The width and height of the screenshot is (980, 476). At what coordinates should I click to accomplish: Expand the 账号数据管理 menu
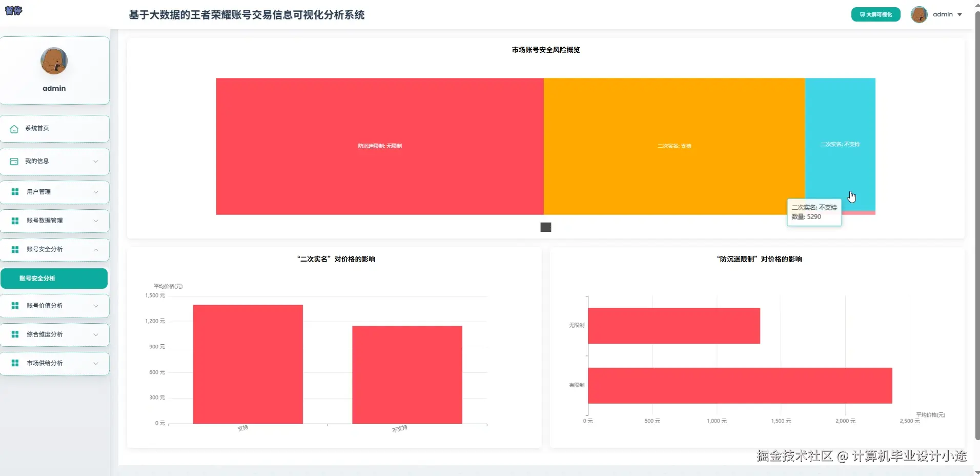coord(54,221)
